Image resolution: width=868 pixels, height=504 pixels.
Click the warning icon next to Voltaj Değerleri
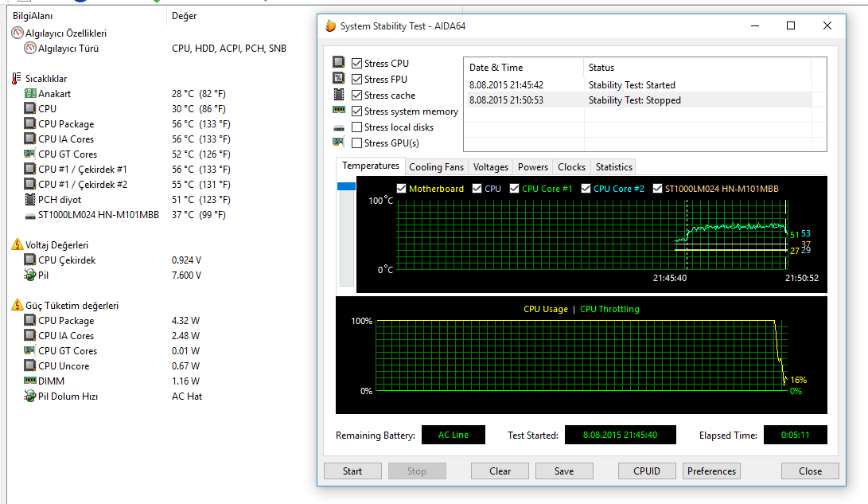(18, 244)
